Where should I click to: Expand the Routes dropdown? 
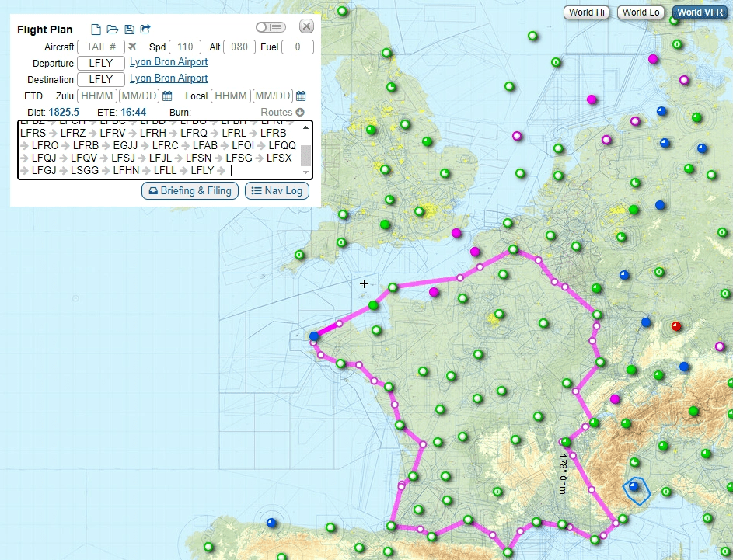[277, 113]
